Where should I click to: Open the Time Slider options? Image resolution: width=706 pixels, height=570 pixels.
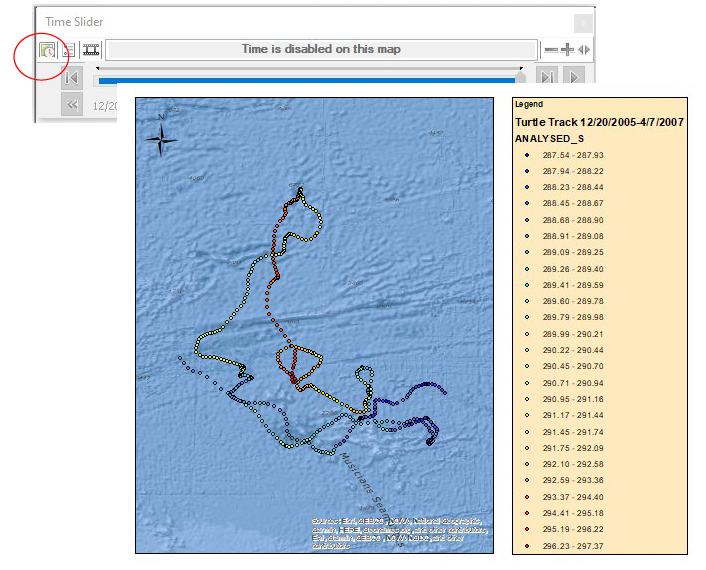[69, 49]
